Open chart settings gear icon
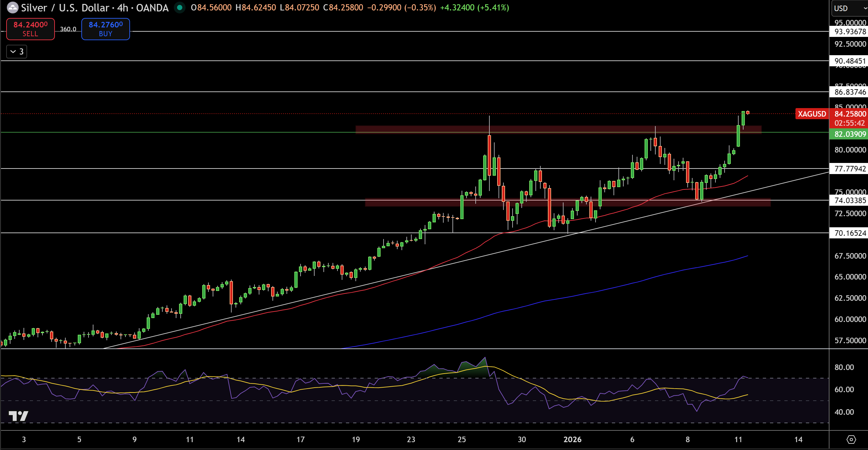 (x=851, y=439)
